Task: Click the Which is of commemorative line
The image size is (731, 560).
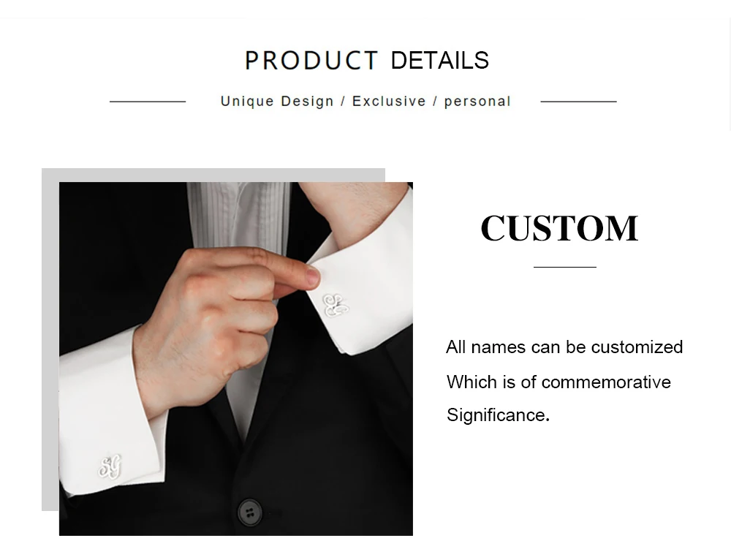Action: tap(558, 382)
